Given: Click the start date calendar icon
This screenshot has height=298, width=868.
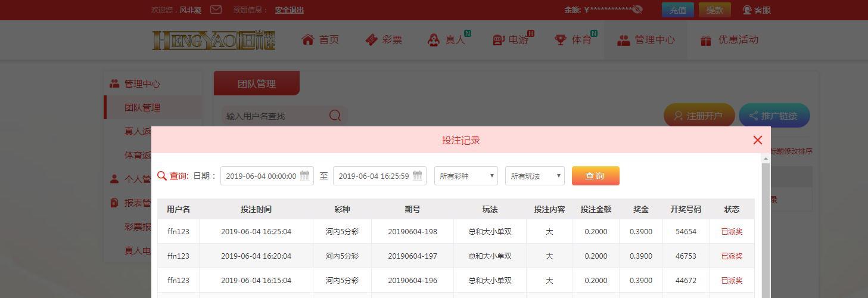Looking at the screenshot, I should 304,176.
